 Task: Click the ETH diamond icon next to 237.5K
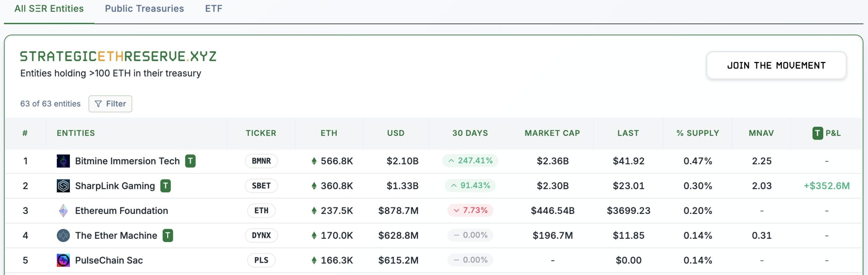[x=314, y=211]
